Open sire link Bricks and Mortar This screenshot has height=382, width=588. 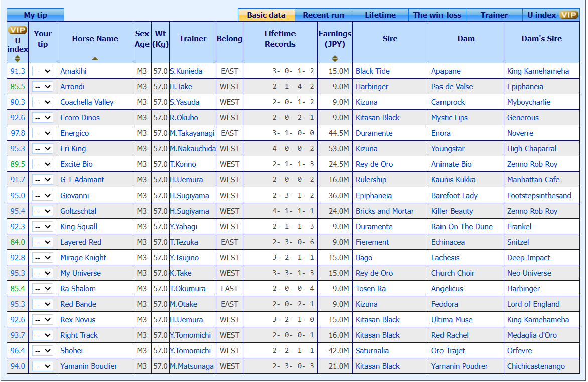[385, 211]
